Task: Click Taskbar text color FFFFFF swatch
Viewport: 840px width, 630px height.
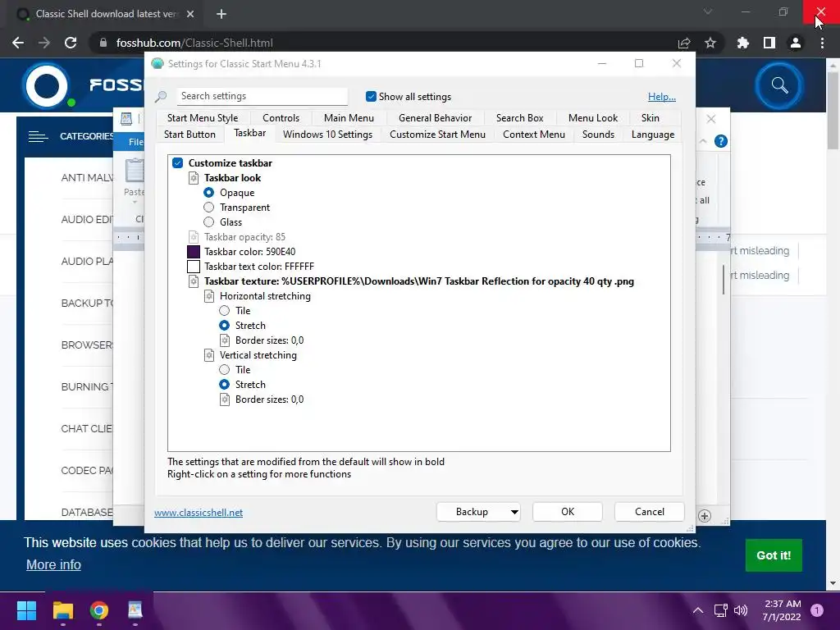Action: (x=194, y=267)
